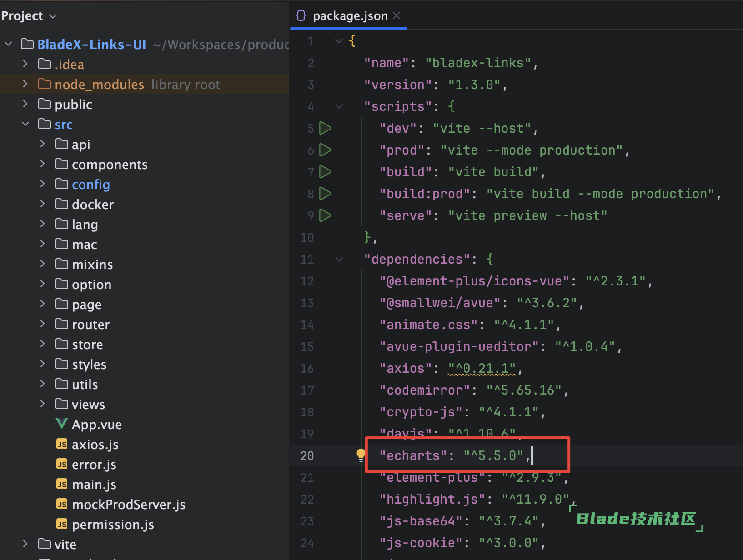The width and height of the screenshot is (743, 560).
Task: Click the "1.3.0" version value
Action: tap(474, 85)
